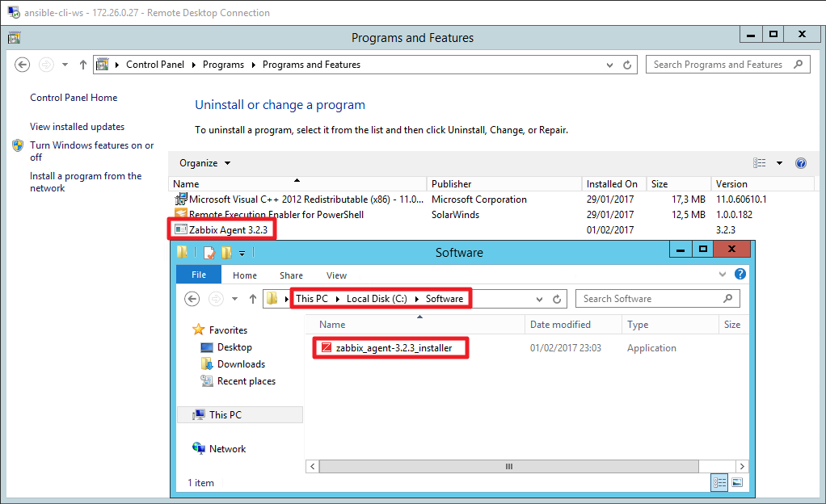The width and height of the screenshot is (826, 504).
Task: Open view options dropdown arrow
Action: (779, 163)
